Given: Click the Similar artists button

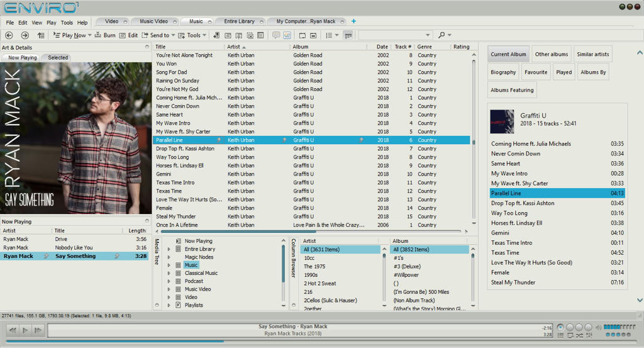Looking at the screenshot, I should (x=592, y=54).
